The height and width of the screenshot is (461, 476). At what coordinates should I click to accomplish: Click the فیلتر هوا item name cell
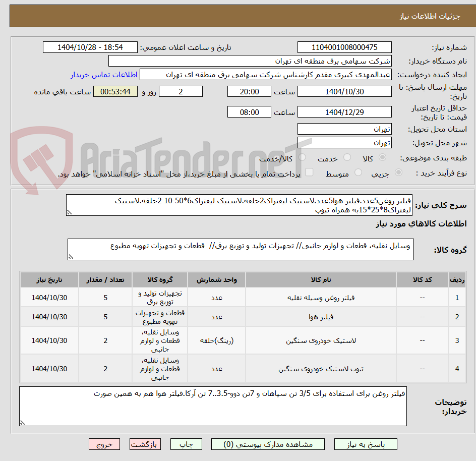click(321, 317)
